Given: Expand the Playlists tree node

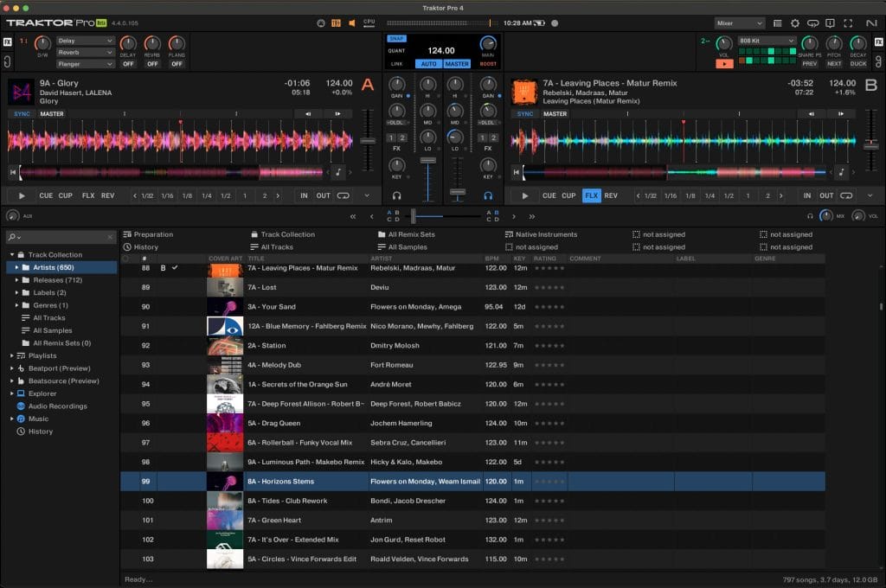Looking at the screenshot, I should (11, 355).
